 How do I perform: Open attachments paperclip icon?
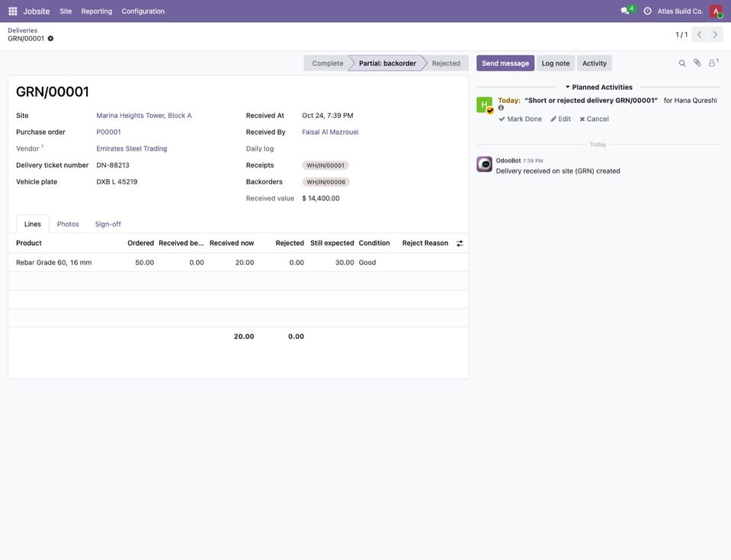pyautogui.click(x=697, y=63)
